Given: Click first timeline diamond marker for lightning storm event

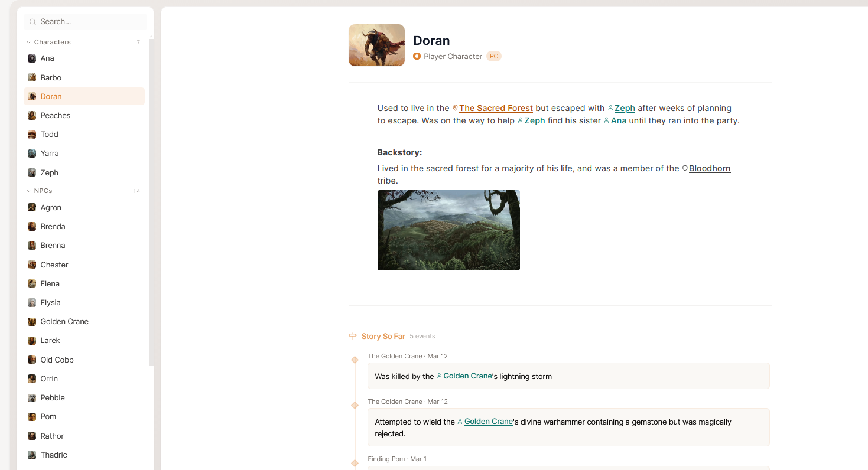Looking at the screenshot, I should coord(355,360).
